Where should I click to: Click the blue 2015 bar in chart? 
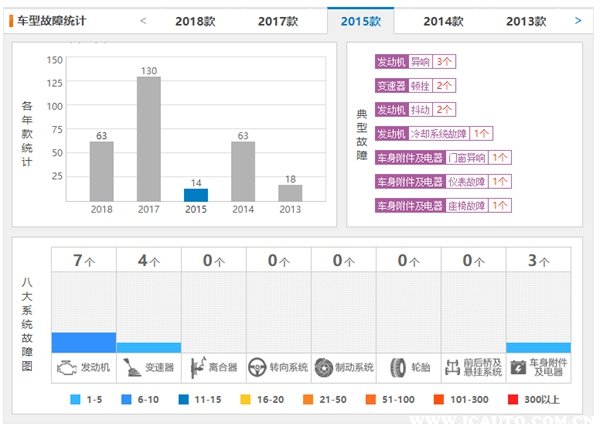coord(196,194)
